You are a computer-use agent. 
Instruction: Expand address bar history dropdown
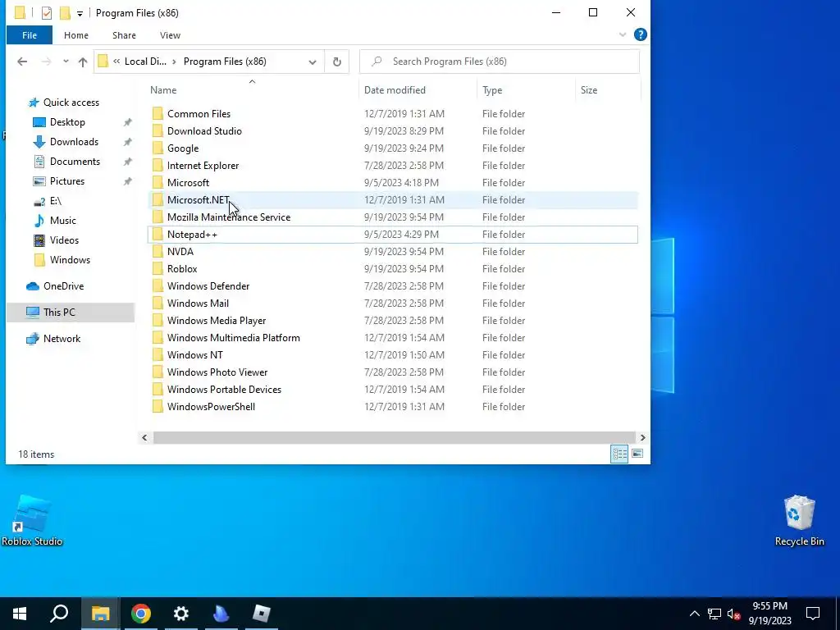pos(313,62)
